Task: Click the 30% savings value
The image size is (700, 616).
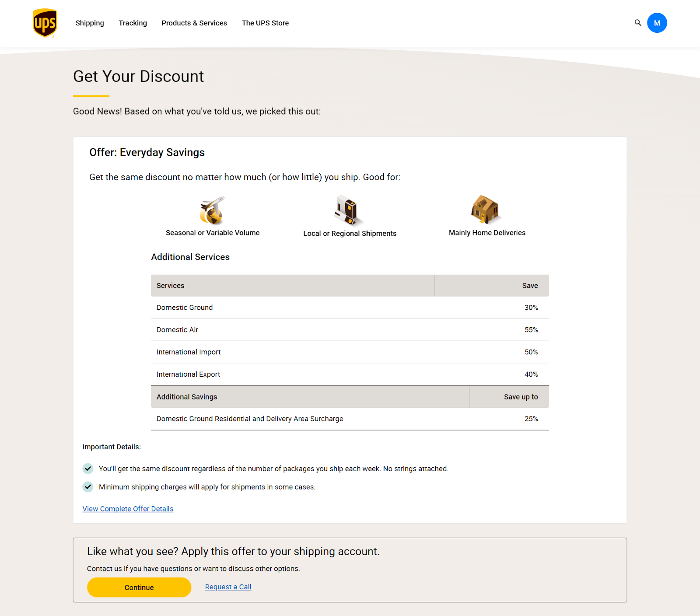Action: [531, 308]
